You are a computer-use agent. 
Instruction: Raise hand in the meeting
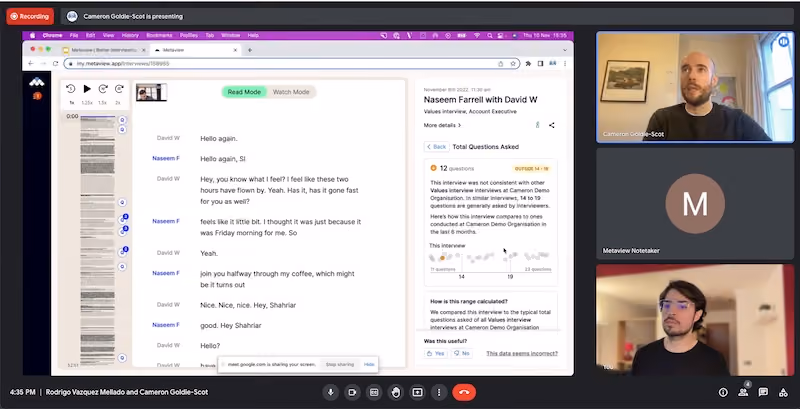point(395,392)
